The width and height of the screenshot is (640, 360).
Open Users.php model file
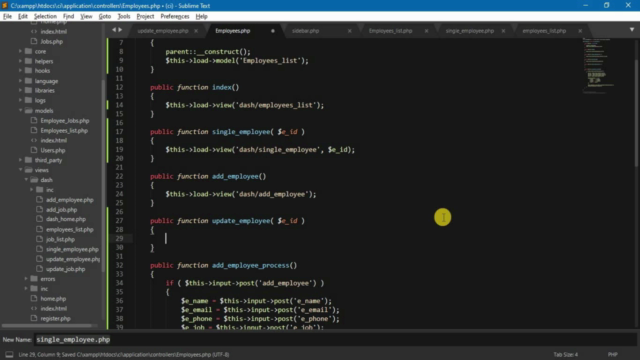tap(53, 150)
